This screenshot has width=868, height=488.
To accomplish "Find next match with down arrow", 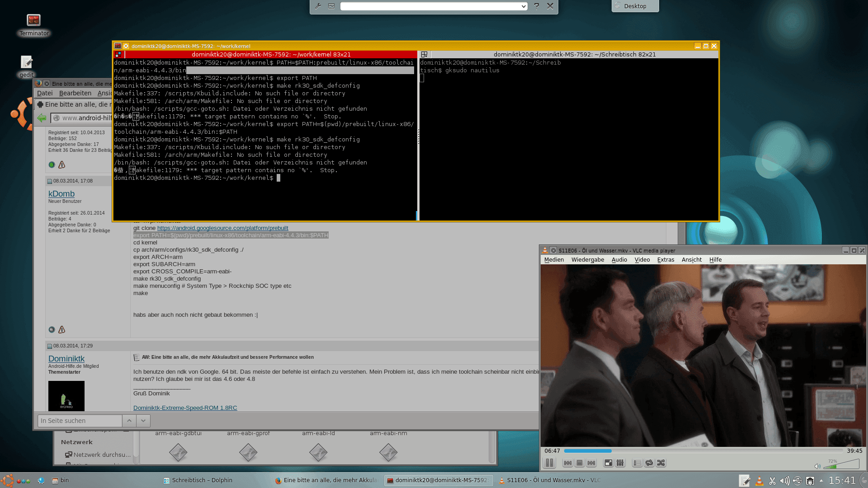I will pos(143,421).
